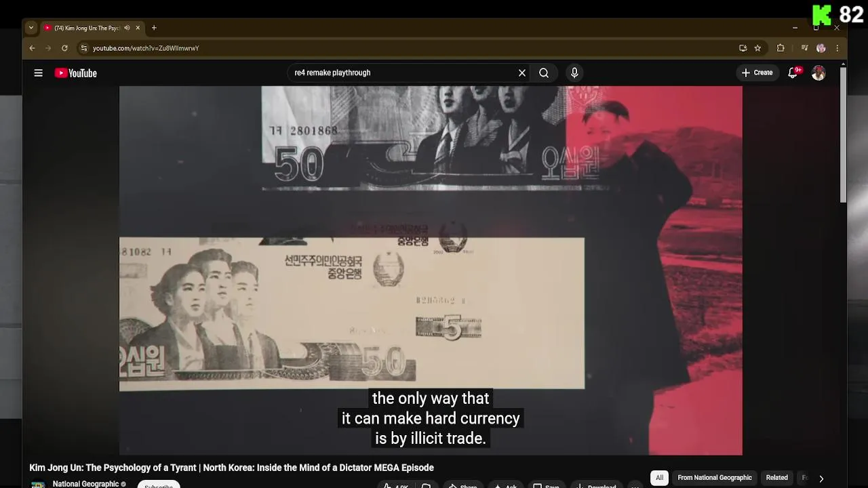Pause the video by clicking the player

click(x=431, y=270)
